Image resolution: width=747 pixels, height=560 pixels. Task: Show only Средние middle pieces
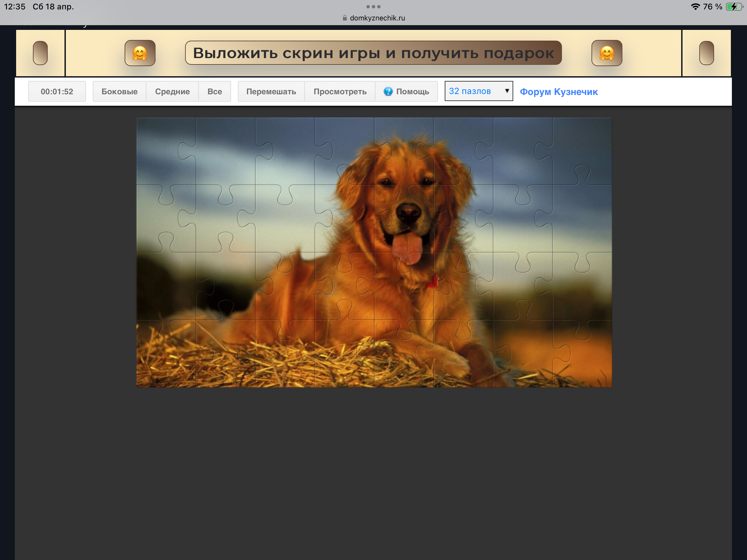click(x=172, y=91)
